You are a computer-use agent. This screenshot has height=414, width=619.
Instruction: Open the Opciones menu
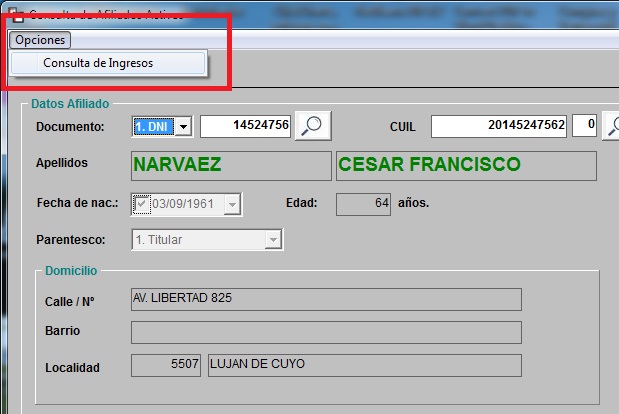(41, 40)
